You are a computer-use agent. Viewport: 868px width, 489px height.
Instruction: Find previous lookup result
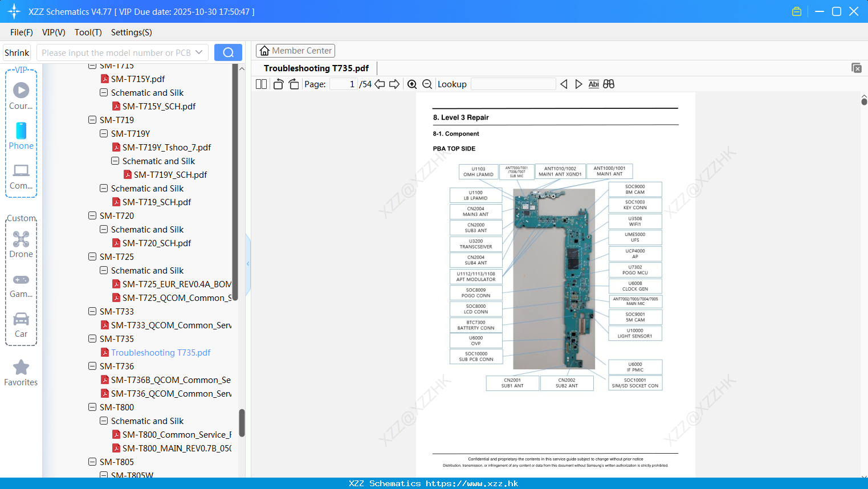coord(564,84)
